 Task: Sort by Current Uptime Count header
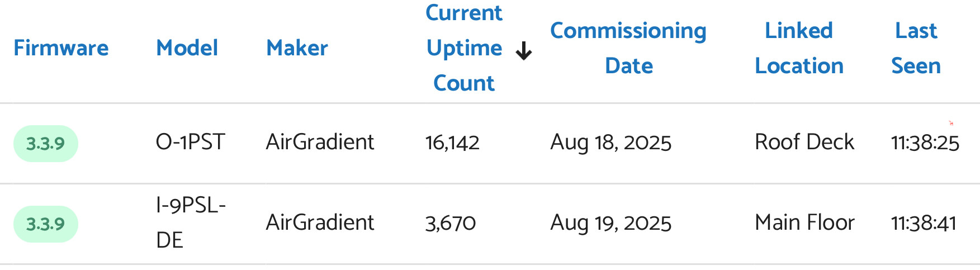pos(464,48)
